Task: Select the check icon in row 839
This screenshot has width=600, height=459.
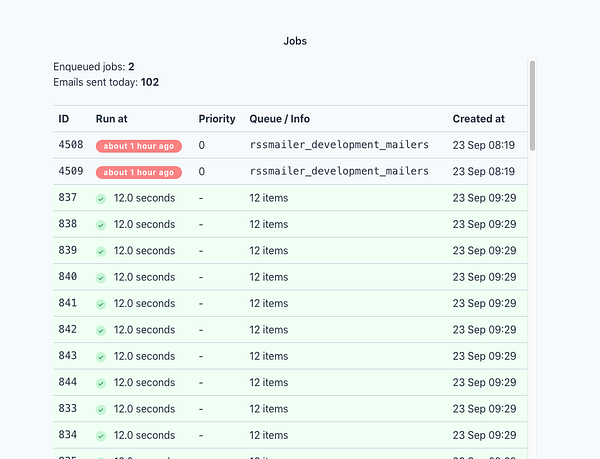Action: [x=101, y=251]
